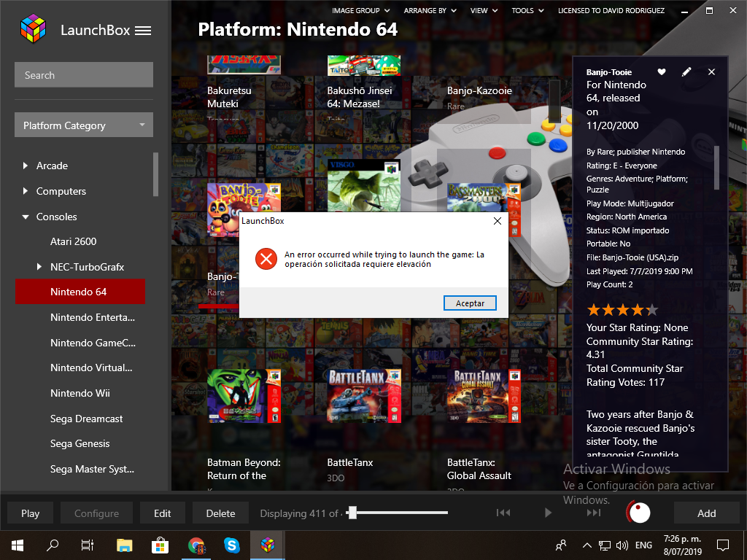
Task: Click the Delete button
Action: pos(220,513)
